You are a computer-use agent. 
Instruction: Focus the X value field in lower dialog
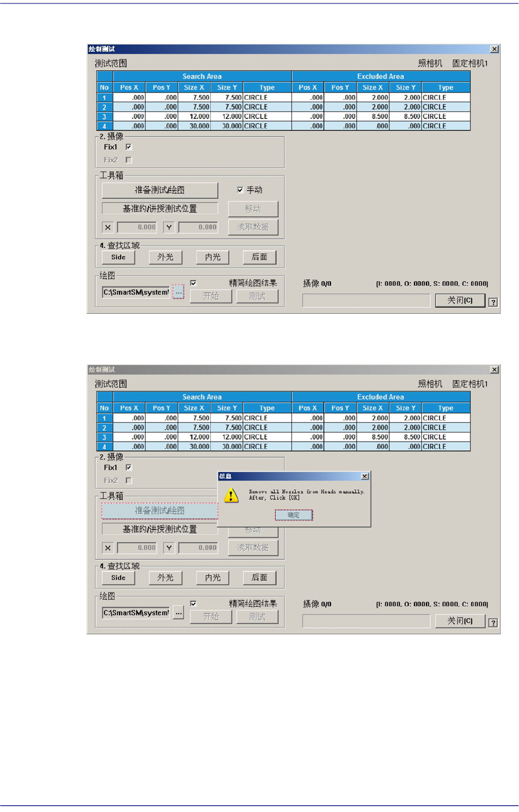137,548
